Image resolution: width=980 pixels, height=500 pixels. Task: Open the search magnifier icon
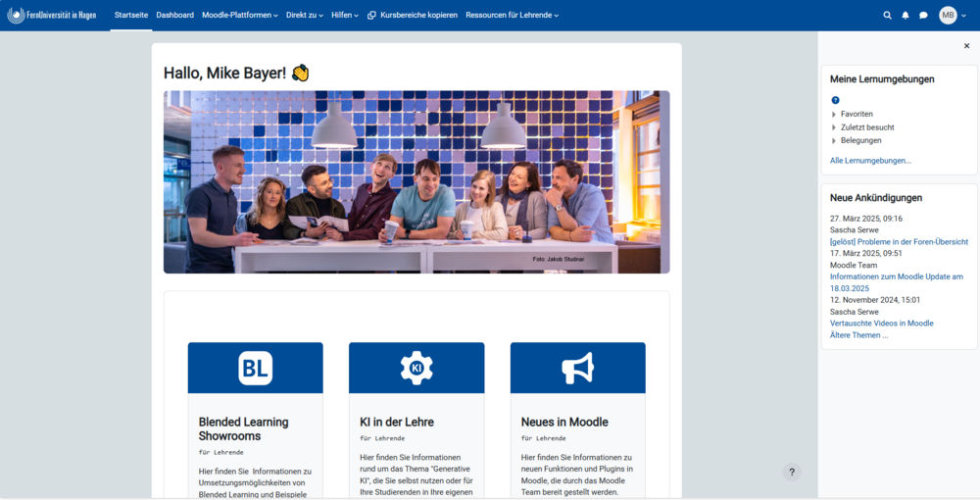pos(887,16)
